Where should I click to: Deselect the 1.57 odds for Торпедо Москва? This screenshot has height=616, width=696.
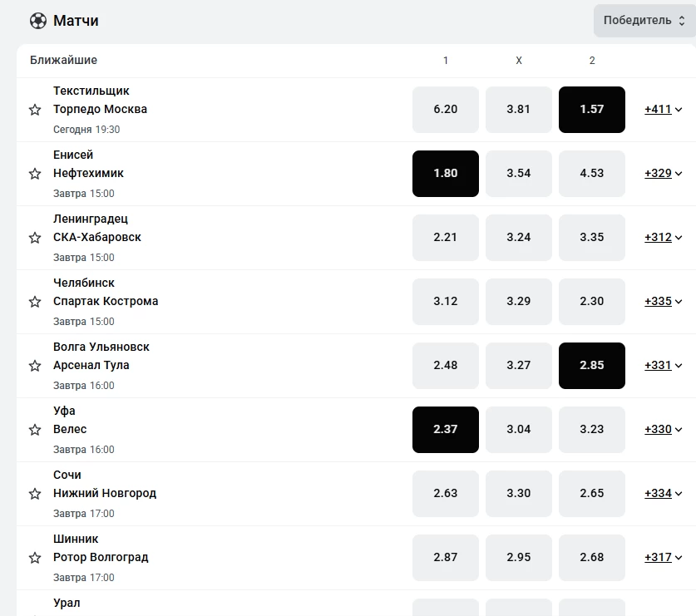pyautogui.click(x=592, y=110)
